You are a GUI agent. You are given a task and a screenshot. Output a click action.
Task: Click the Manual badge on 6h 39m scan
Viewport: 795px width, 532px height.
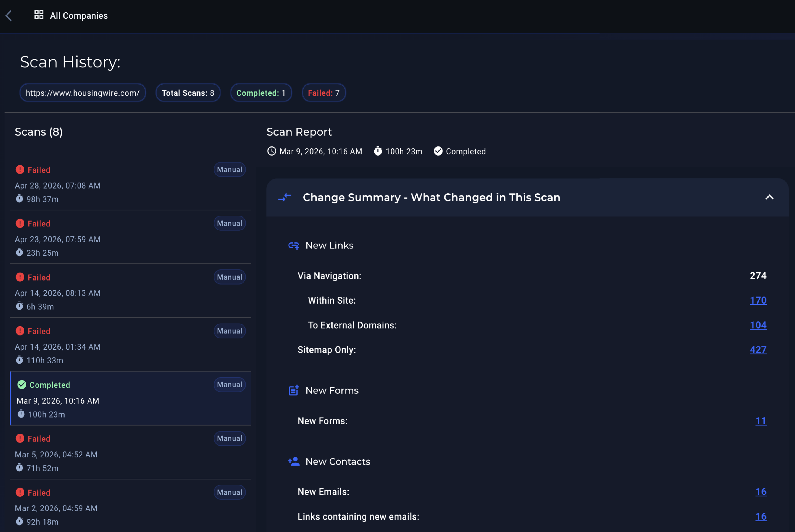coord(230,277)
